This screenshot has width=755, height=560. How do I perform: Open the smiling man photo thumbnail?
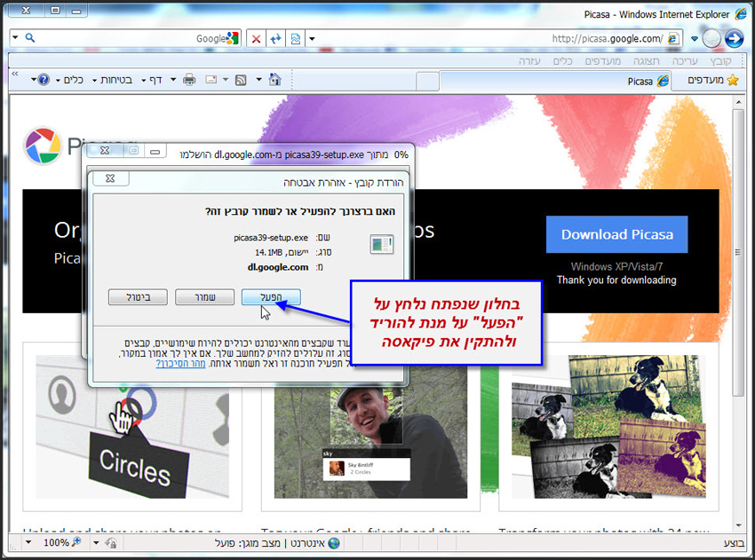tap(370, 427)
